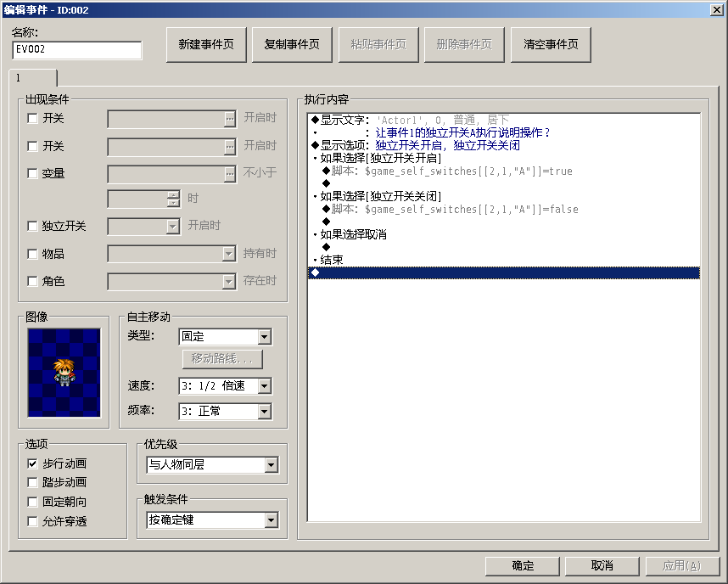The height and width of the screenshot is (584, 728).
Task: Confirm the event with 确定
Action: 523,565
